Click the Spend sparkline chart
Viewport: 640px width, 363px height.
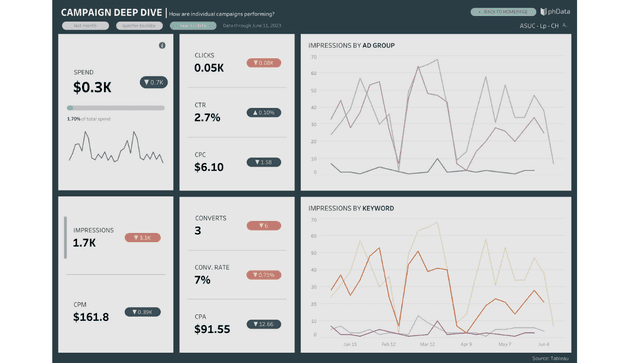[x=116, y=147]
